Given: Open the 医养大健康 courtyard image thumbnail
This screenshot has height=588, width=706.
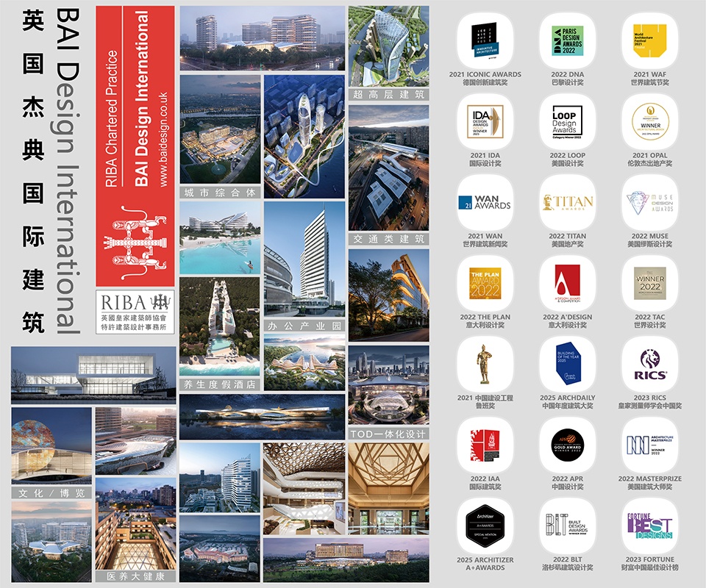Looking at the screenshot, I should [x=135, y=525].
